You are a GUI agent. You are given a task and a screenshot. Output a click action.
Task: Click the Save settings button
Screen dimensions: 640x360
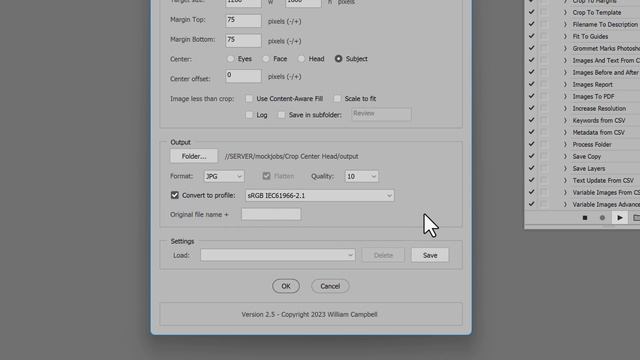click(430, 255)
